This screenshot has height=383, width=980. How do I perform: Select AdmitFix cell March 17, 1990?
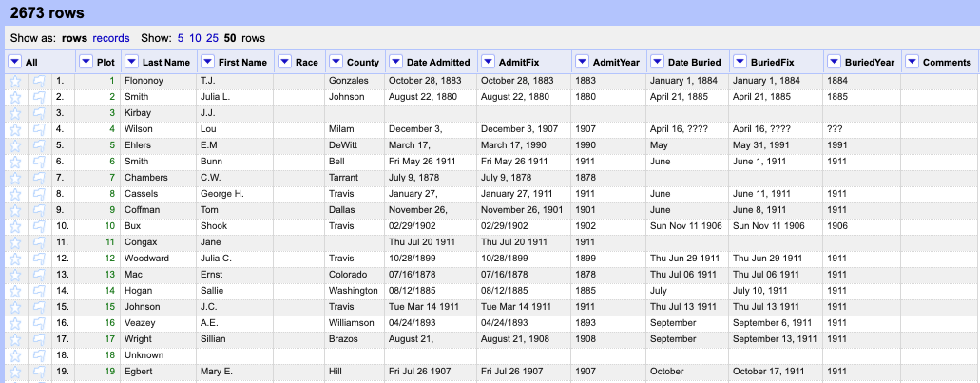525,145
